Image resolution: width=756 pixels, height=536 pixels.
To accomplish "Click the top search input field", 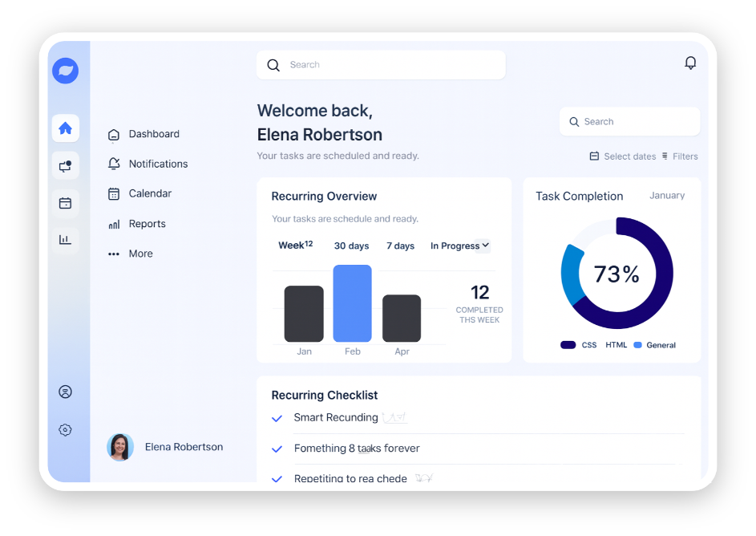I will (x=380, y=65).
